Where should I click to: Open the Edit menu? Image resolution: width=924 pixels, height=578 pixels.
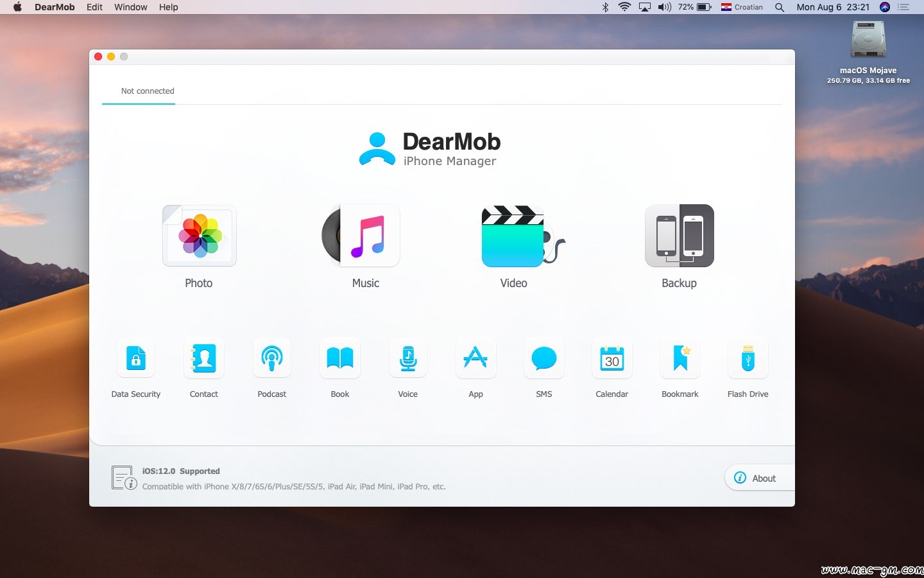pos(94,7)
